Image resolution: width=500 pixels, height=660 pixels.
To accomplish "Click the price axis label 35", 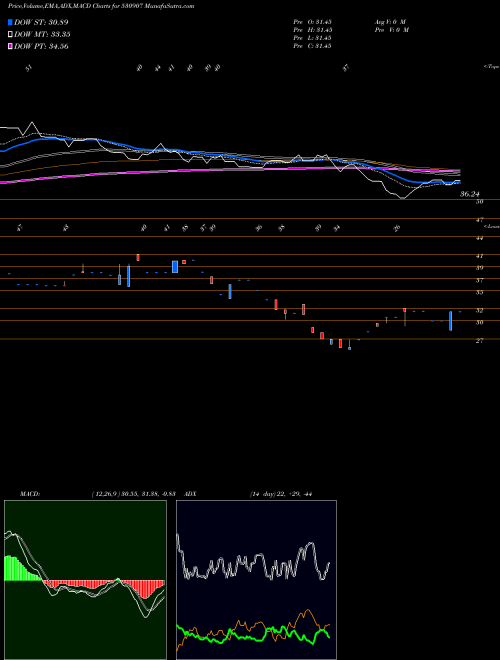I will (479, 292).
